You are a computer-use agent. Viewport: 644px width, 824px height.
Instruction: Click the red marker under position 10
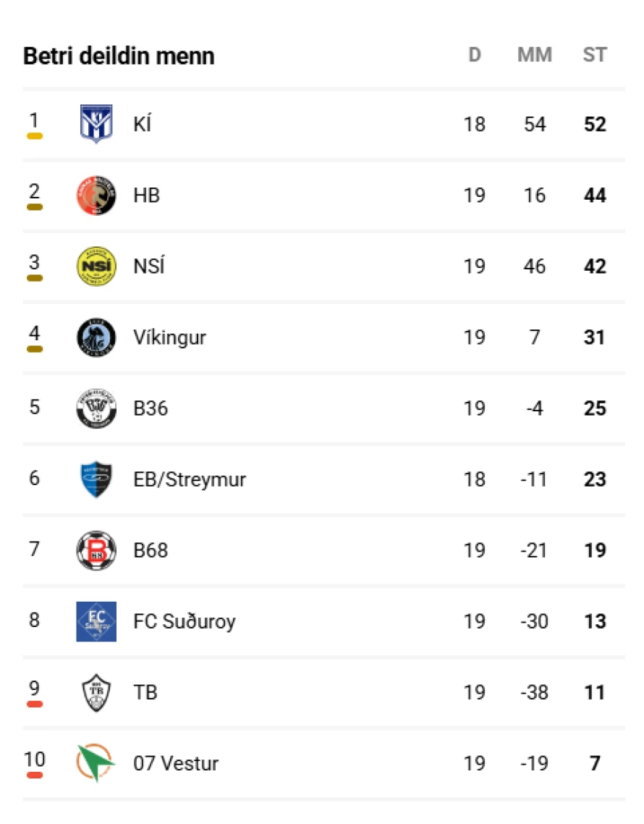click(x=35, y=775)
